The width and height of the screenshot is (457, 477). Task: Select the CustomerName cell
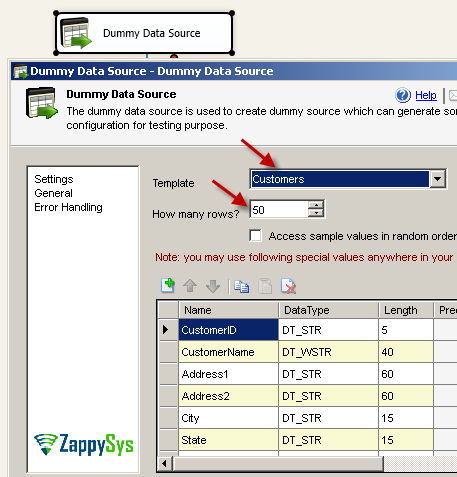[228, 352]
